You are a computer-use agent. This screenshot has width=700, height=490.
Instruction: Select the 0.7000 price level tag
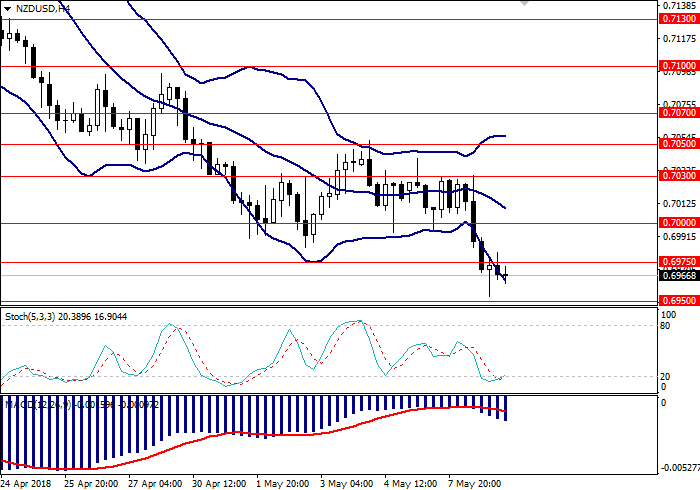click(x=677, y=223)
